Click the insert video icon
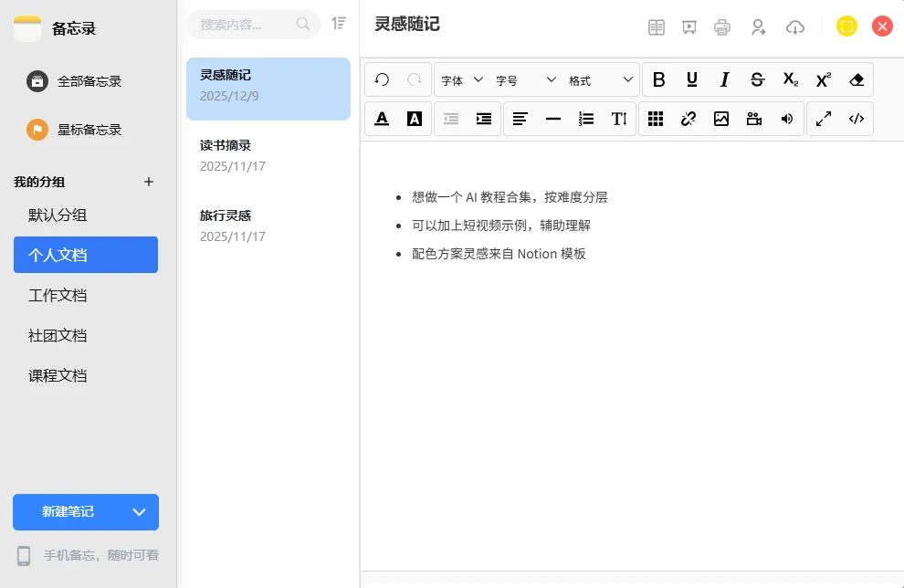904x588 pixels. (754, 119)
